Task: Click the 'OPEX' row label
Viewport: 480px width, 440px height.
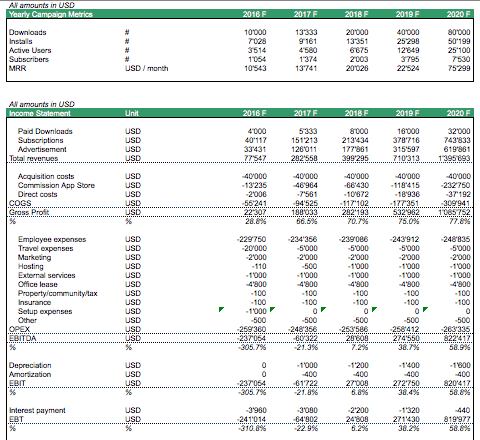Action: 19,329
